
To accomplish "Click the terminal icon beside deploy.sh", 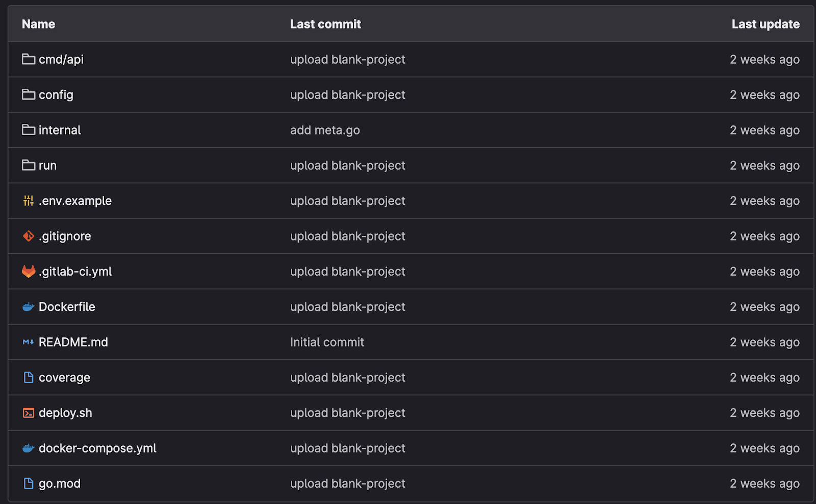I will coord(29,413).
